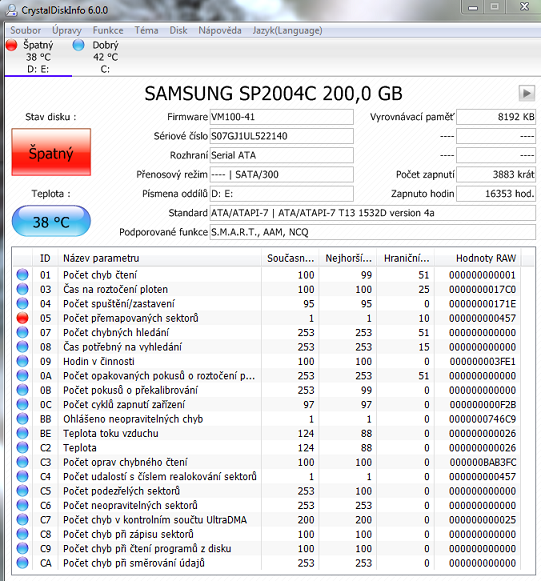Viewport: 541px width, 581px height.
Task: Select the Špatný D: E: disk tab
Action: (38, 57)
